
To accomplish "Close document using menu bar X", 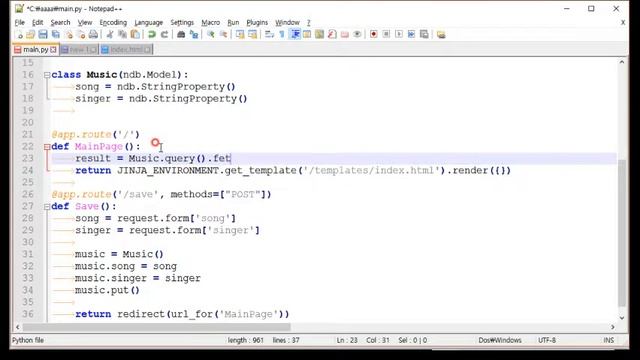I will 623,22.
